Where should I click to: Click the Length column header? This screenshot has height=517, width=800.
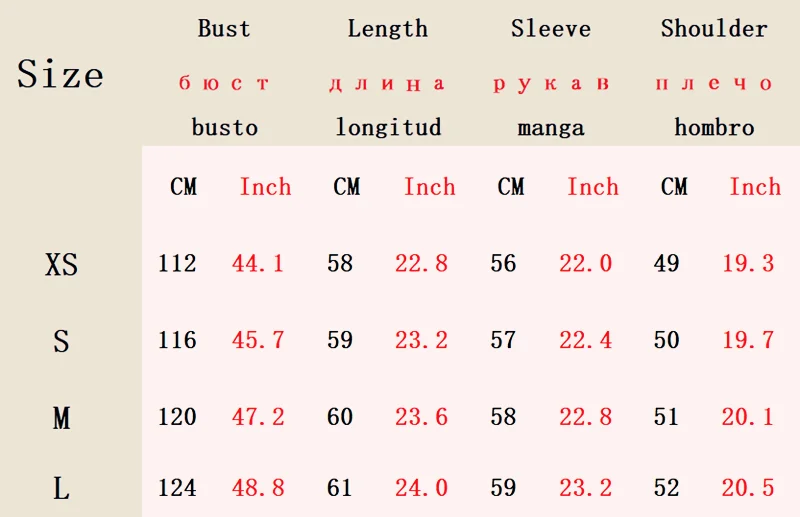[388, 29]
